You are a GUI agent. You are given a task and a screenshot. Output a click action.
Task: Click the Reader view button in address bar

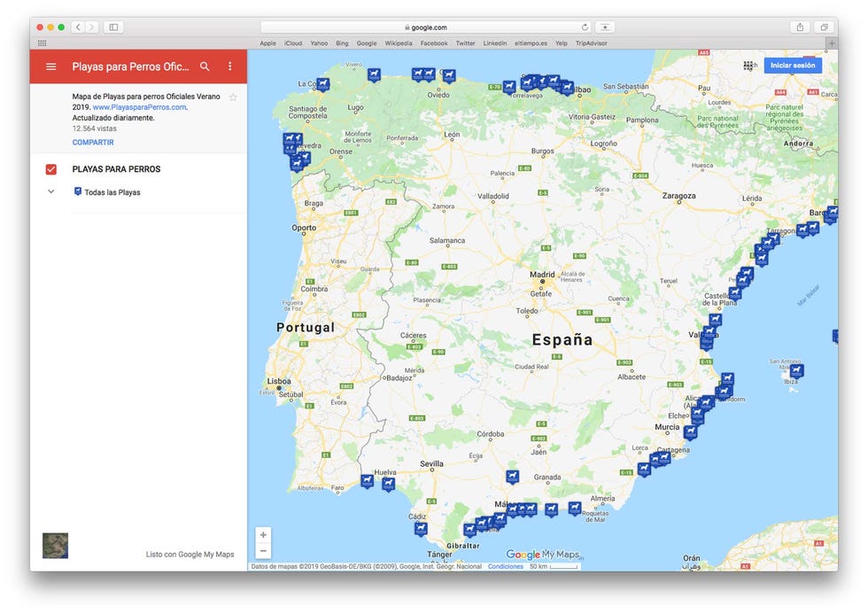point(605,27)
